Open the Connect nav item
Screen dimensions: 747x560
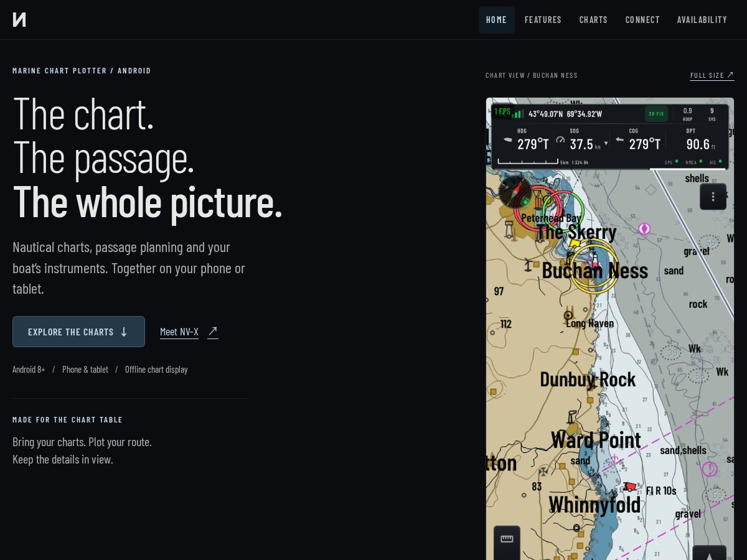[x=642, y=20]
